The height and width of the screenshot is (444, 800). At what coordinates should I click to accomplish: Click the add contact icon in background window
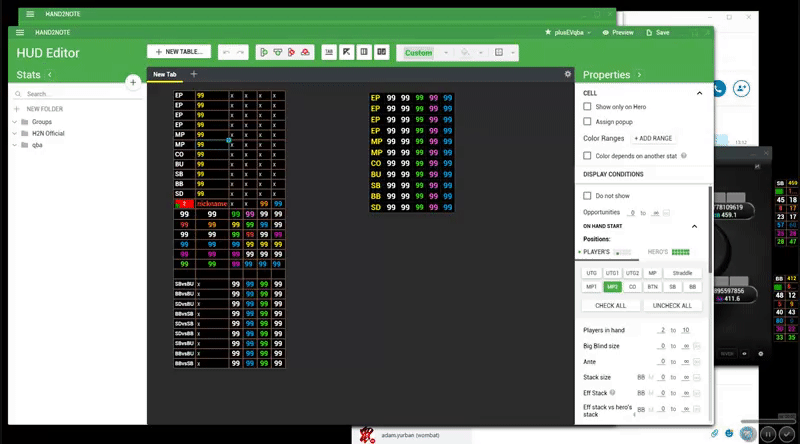pos(741,88)
